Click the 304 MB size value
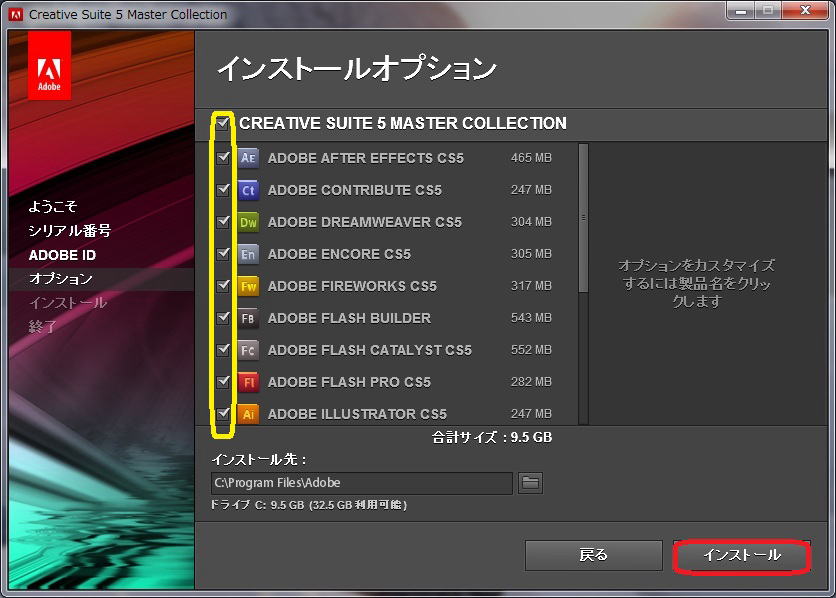The height and width of the screenshot is (598, 836). [531, 222]
